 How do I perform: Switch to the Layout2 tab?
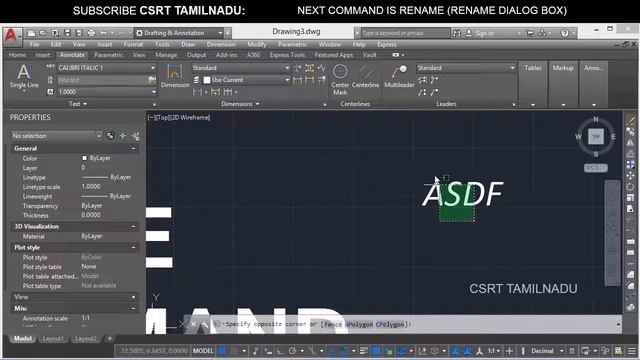[x=86, y=339]
